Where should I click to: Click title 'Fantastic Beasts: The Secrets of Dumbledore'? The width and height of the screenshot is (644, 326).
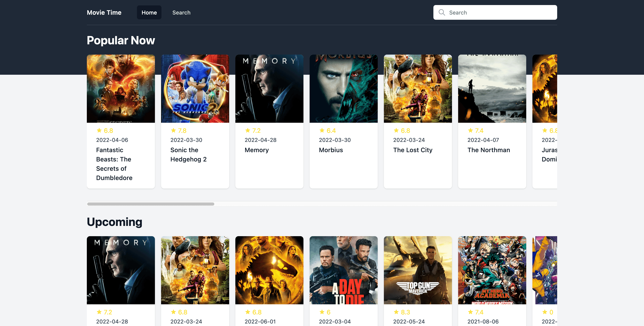(114, 164)
